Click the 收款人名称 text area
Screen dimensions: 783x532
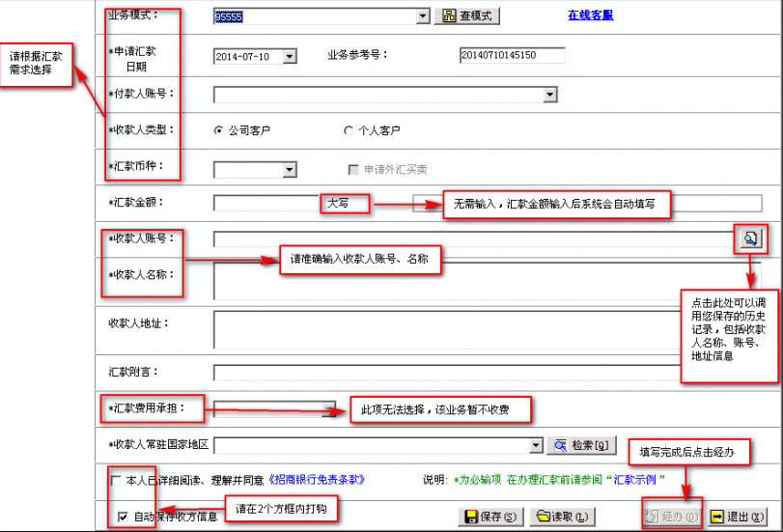pyautogui.click(x=487, y=281)
